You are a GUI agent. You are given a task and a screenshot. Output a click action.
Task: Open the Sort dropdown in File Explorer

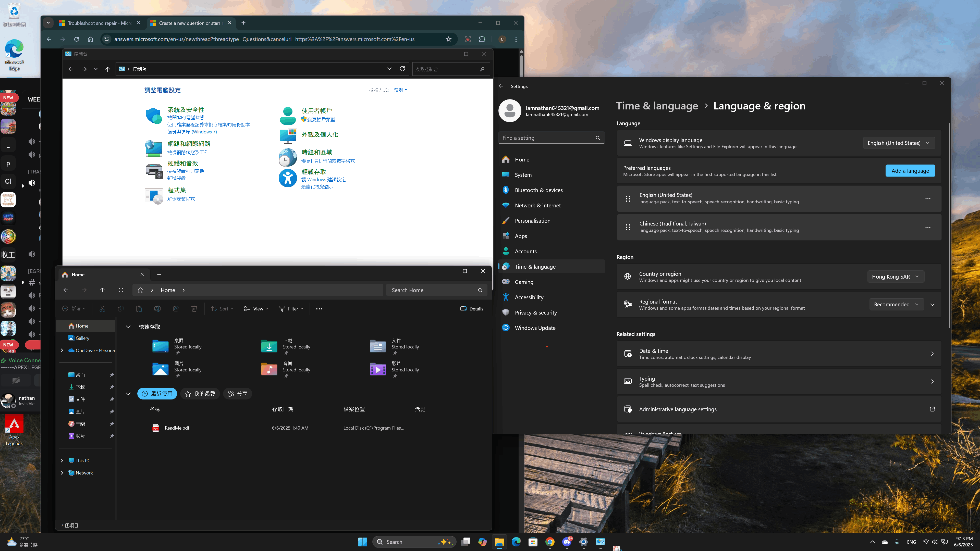(222, 309)
